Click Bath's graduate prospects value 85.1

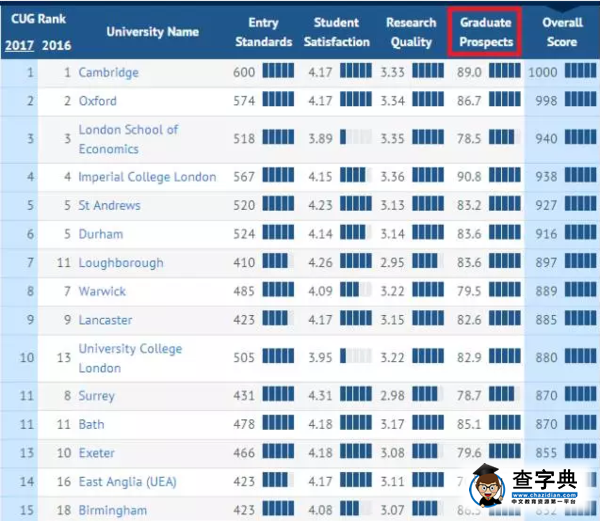click(469, 424)
